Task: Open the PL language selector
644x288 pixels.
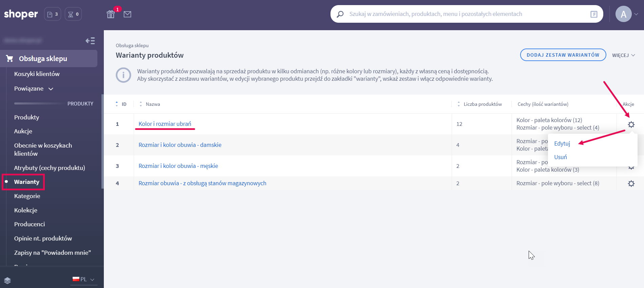Action: tap(83, 280)
